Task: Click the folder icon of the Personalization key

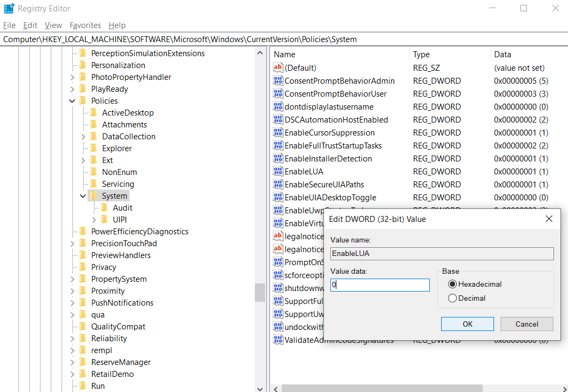Action: [x=83, y=65]
